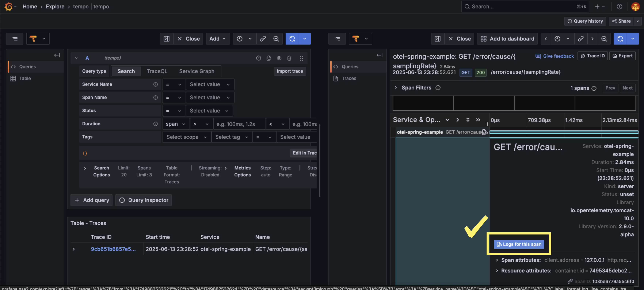Click the query A drag handle icon
This screenshot has width=644, height=290.
click(301, 58)
